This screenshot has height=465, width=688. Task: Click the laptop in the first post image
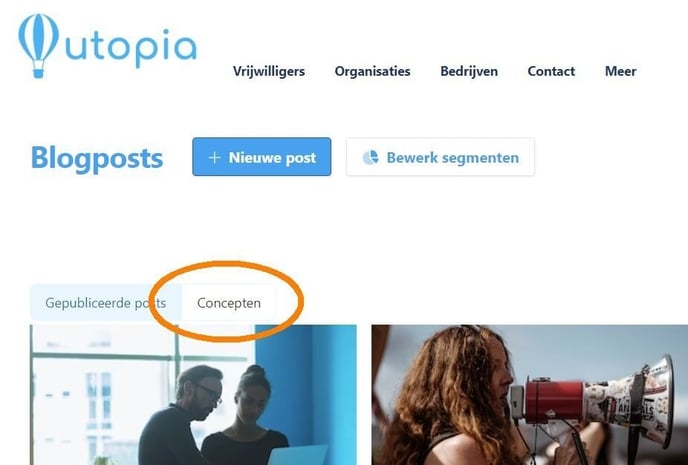click(x=297, y=455)
